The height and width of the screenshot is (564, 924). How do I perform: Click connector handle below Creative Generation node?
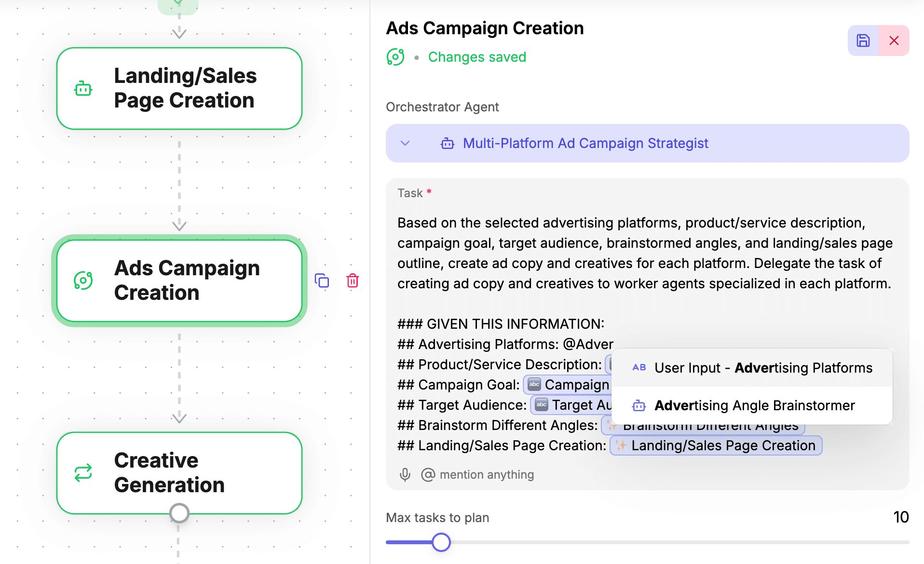pos(179,513)
